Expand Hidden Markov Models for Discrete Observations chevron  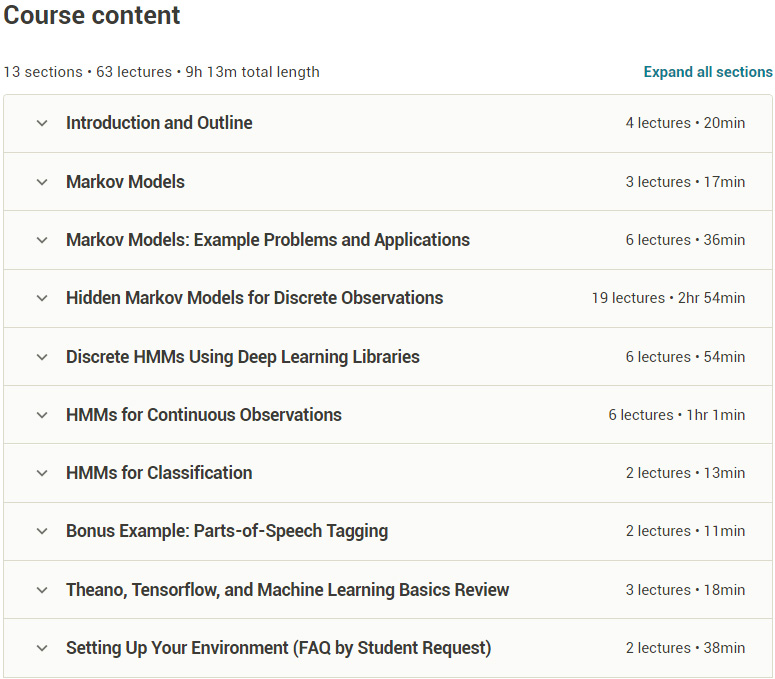pos(42,298)
